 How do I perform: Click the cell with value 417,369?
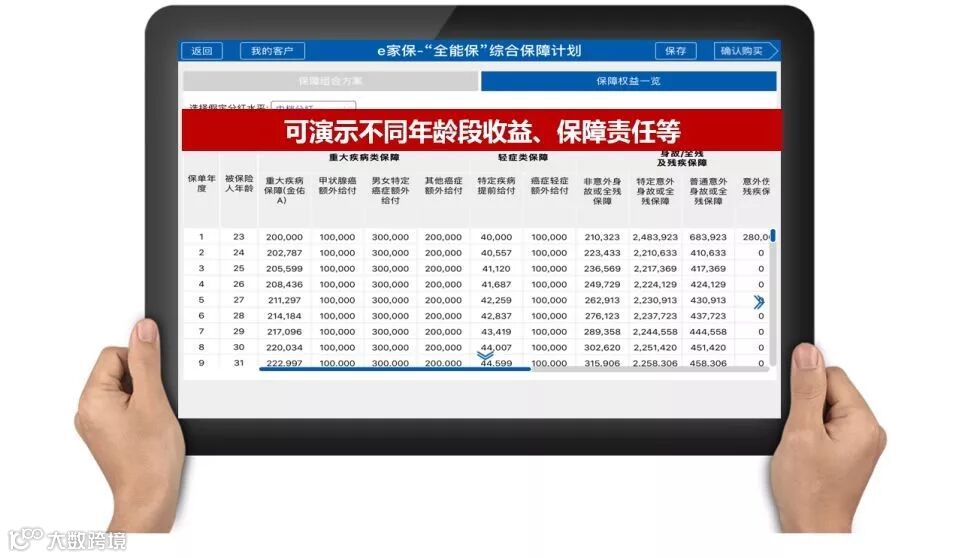click(708, 269)
